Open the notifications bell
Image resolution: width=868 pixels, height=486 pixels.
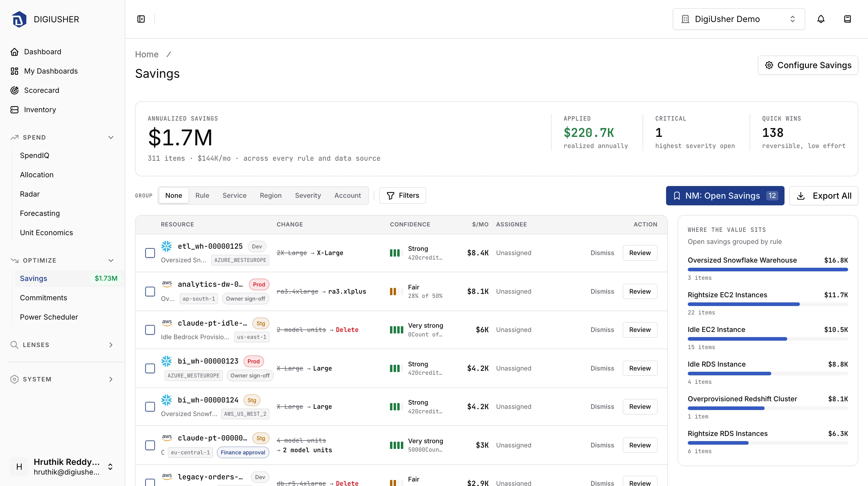821,19
